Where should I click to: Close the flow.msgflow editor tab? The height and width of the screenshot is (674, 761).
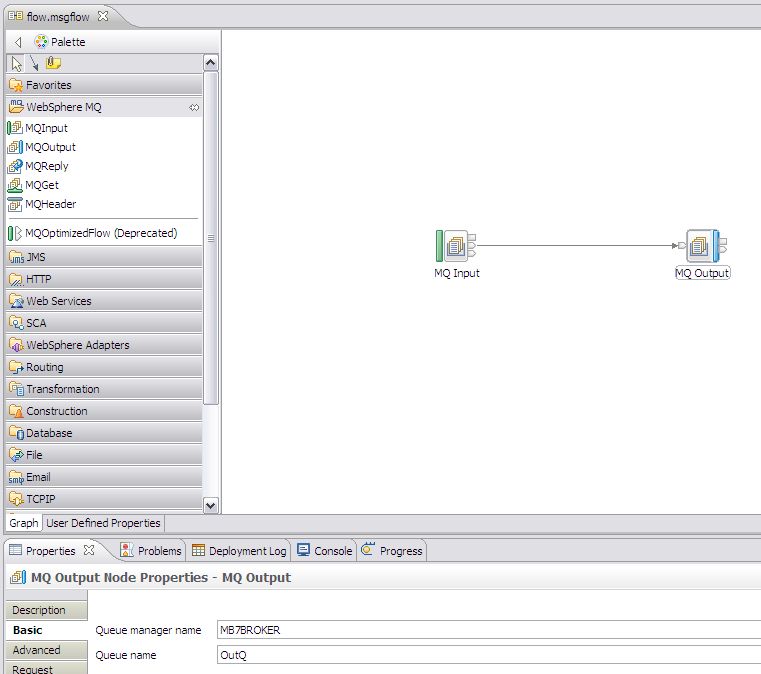(x=102, y=16)
